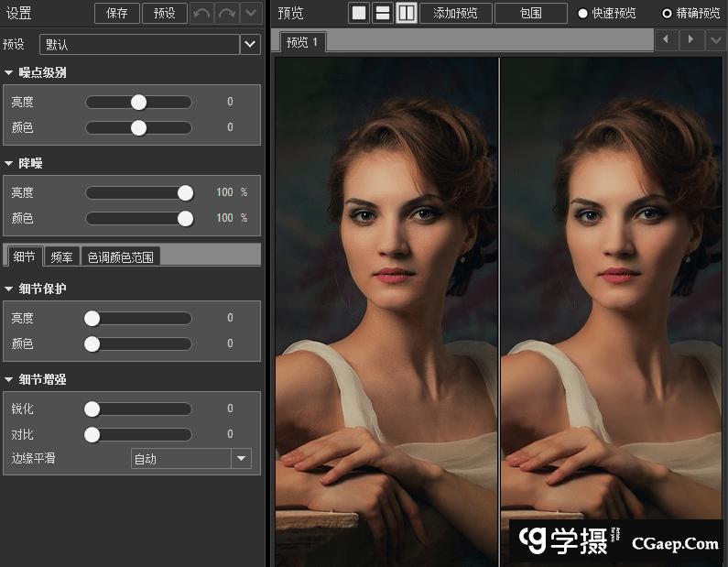Select single view layout icon

pyautogui.click(x=359, y=13)
